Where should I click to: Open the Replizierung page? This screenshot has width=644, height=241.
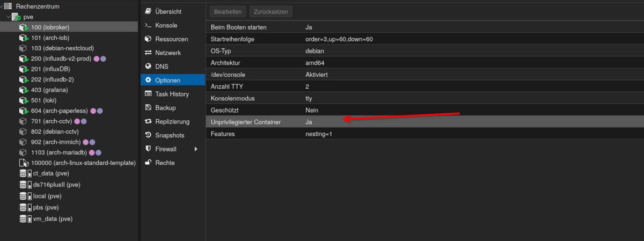pos(172,121)
